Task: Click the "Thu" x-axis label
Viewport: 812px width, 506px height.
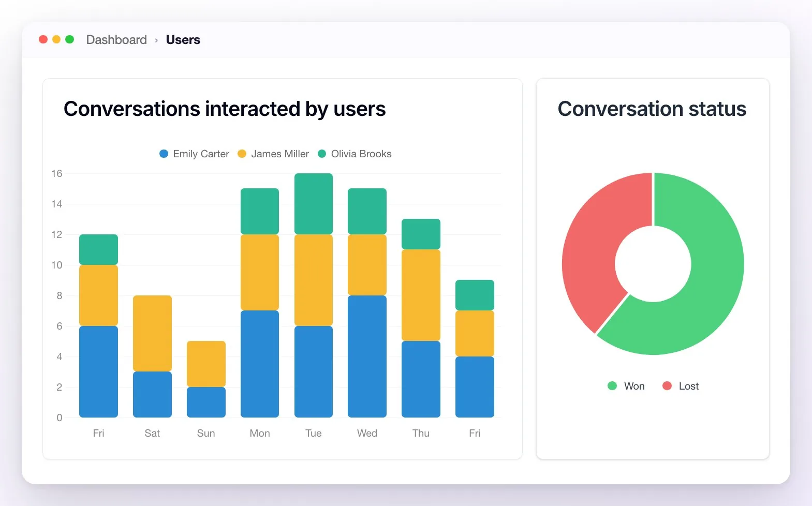Action: coord(421,433)
